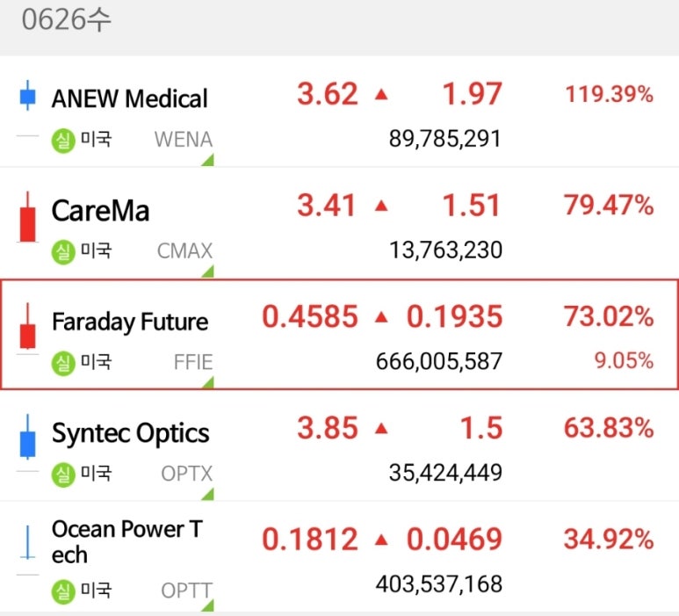Click the green 실 badge under Syntec Optics
679x616 pixels.
click(x=63, y=475)
